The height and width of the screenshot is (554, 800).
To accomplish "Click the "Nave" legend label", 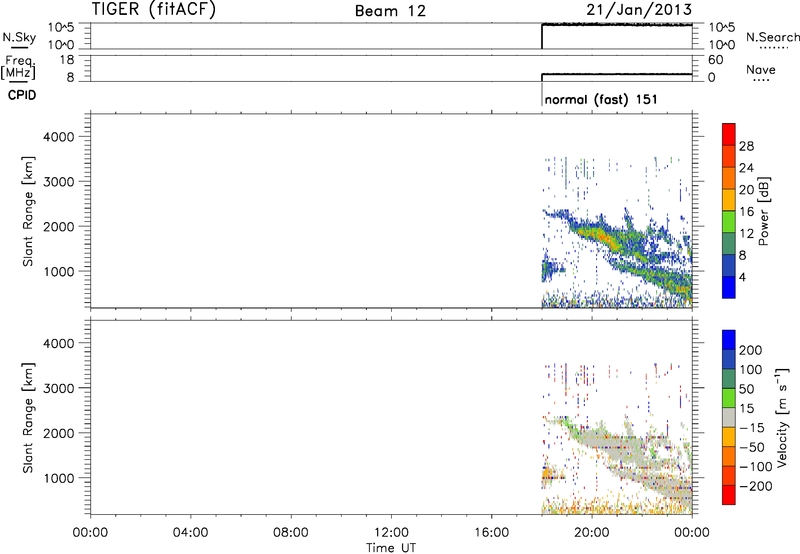I will tap(761, 69).
